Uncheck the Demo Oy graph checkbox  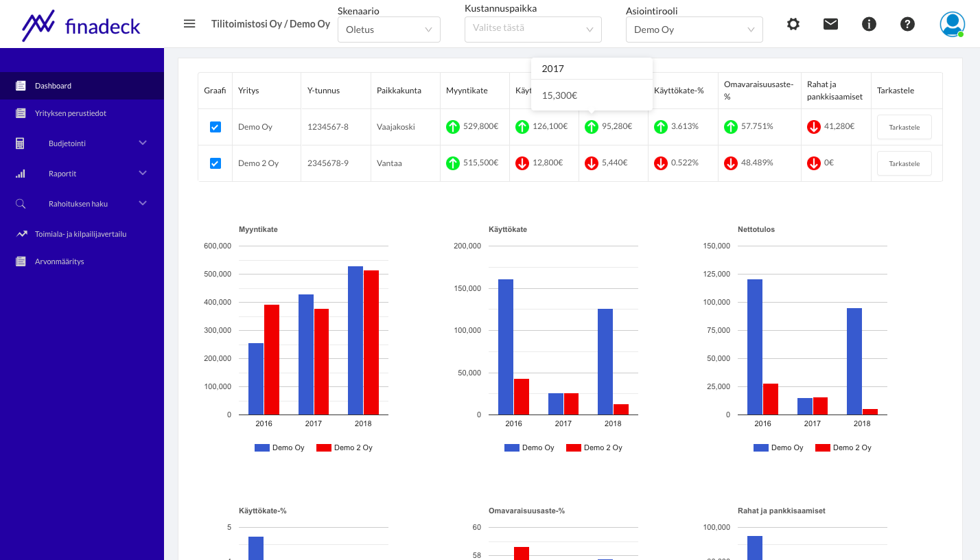[x=215, y=127]
